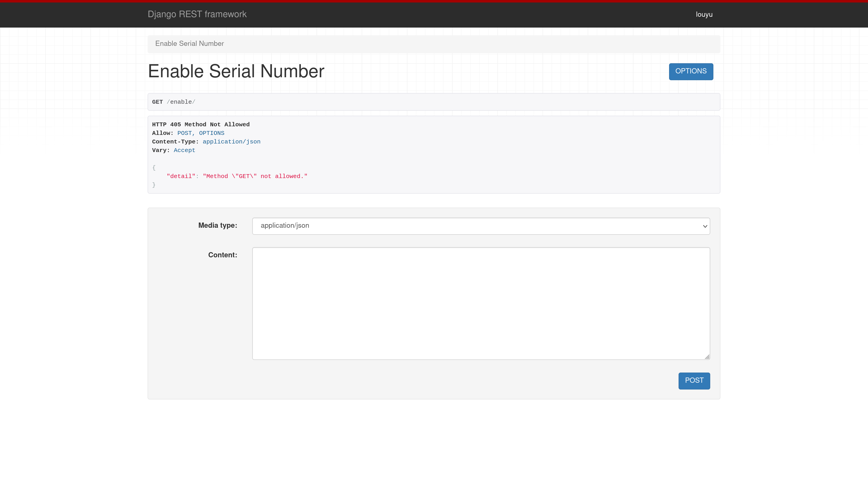Open the Media type dropdown
Image resolution: width=868 pixels, height=488 pixels.
[x=481, y=226]
